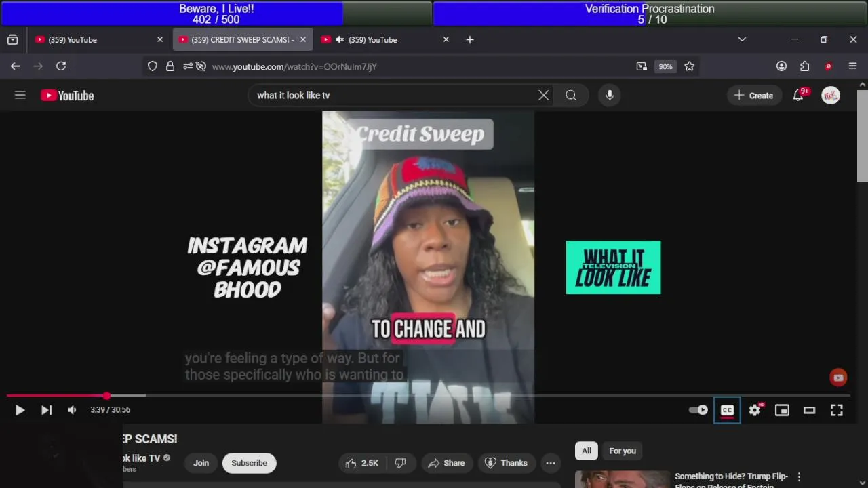Show autoplay blocked permission icon
Viewport: 868px width, 488px height.
point(201,66)
